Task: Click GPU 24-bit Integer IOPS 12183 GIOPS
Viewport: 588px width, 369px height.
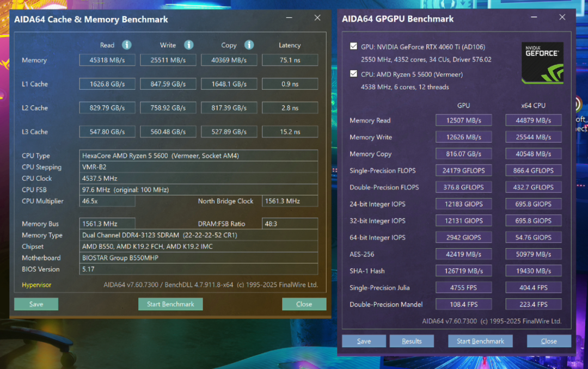Action: pyautogui.click(x=463, y=204)
